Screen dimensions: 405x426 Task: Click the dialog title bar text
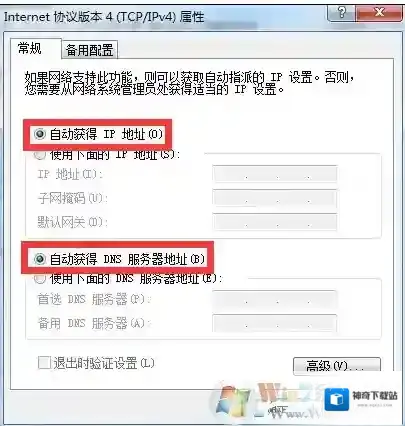pyautogui.click(x=104, y=17)
